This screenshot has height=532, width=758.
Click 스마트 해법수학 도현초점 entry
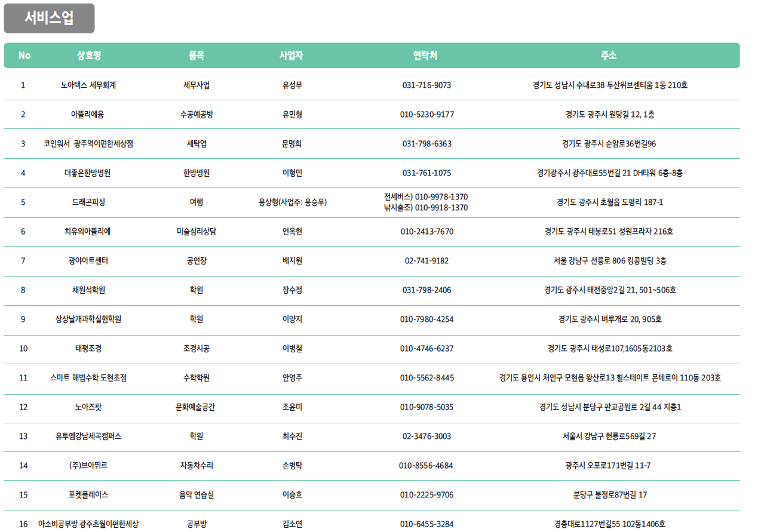(x=88, y=378)
